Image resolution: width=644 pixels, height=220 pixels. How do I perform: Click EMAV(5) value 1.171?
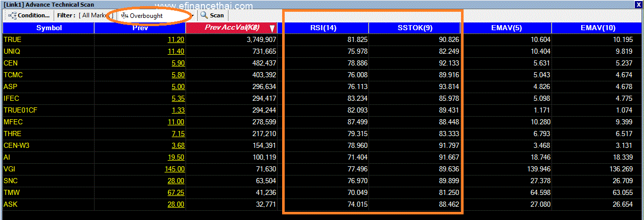point(542,110)
